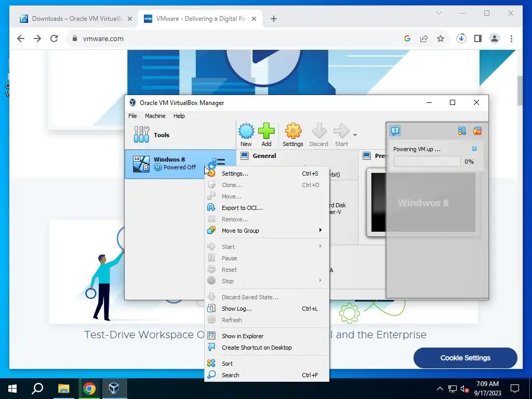Bookmark this page with star icon

pyautogui.click(x=441, y=38)
